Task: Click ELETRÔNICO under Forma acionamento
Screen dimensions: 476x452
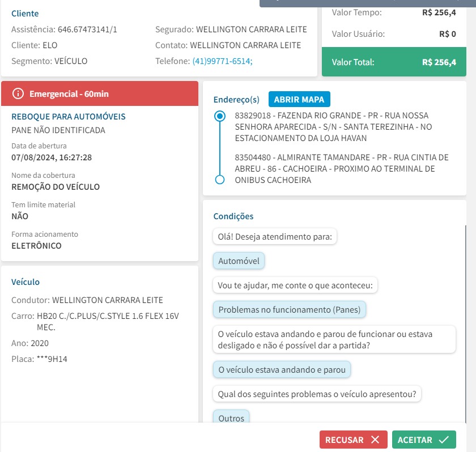Action: click(x=36, y=245)
